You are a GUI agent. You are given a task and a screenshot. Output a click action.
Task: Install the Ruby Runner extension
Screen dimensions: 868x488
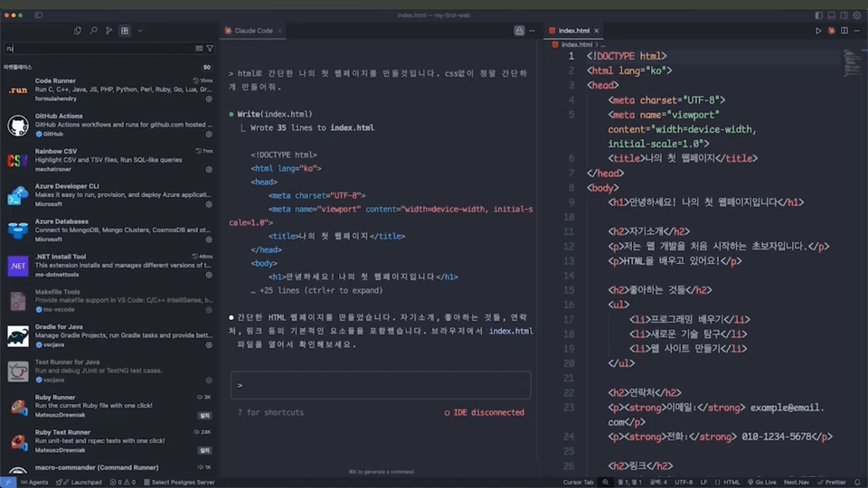[205, 416]
